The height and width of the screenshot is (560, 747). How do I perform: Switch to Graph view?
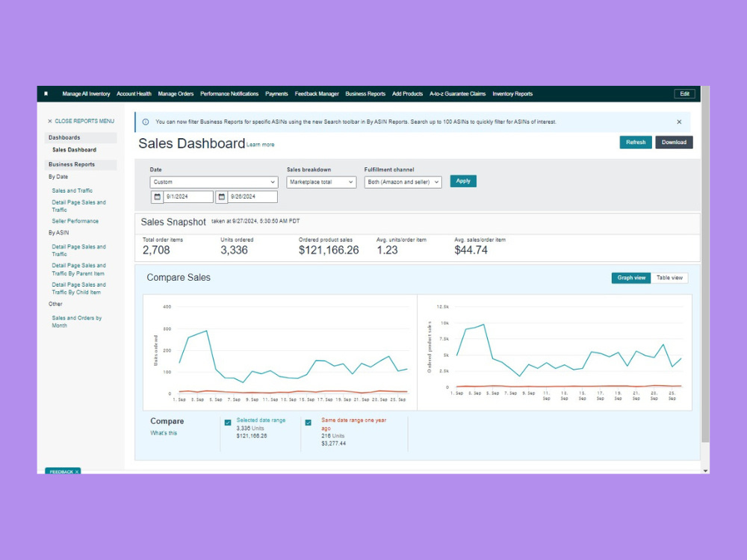pyautogui.click(x=631, y=278)
